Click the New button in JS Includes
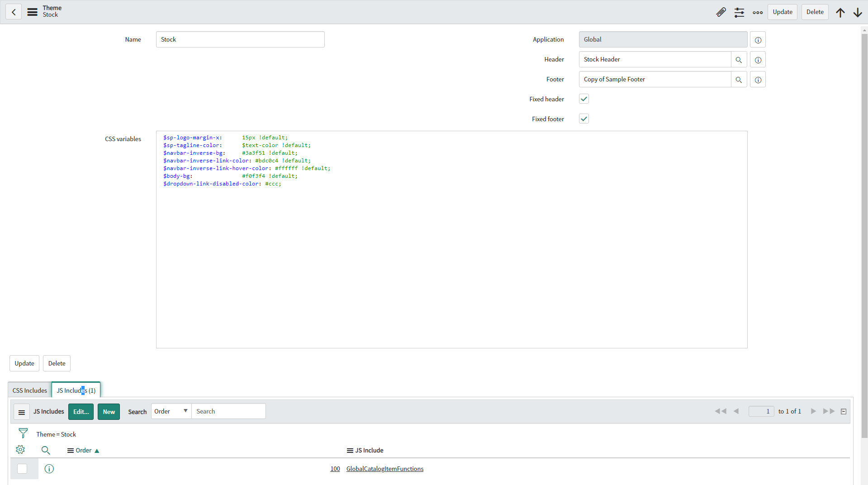 tap(109, 412)
